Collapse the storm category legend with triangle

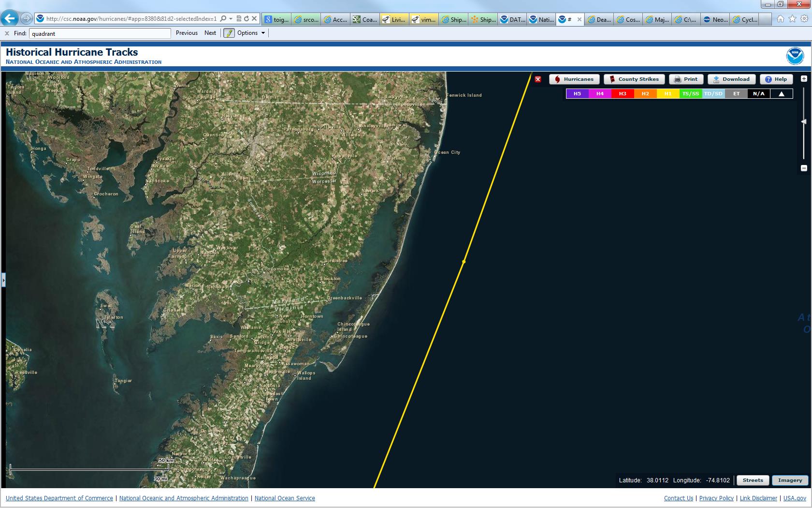(782, 94)
